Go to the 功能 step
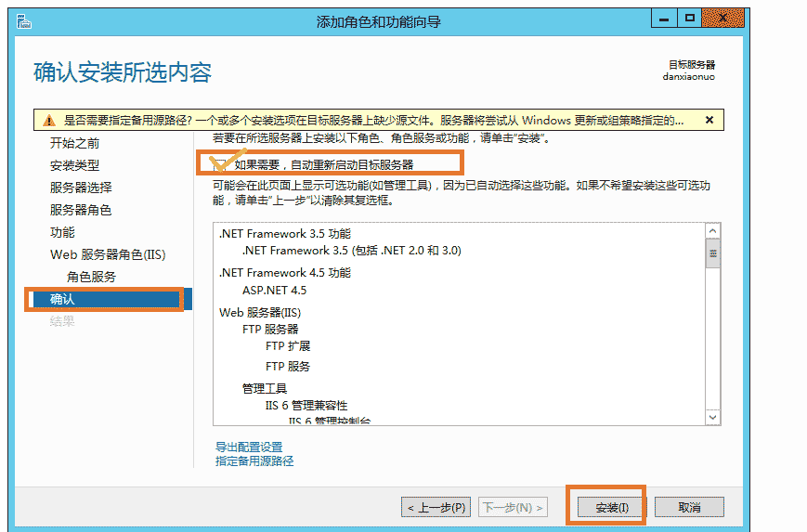This screenshot has height=532, width=807. 62,232
